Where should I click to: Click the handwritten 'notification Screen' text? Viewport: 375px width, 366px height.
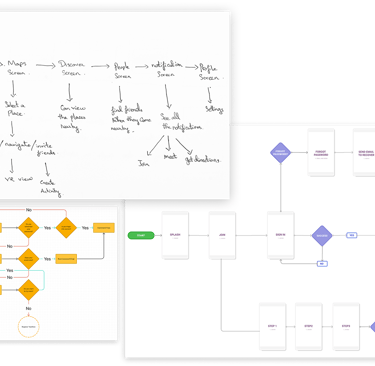pyautogui.click(x=167, y=69)
